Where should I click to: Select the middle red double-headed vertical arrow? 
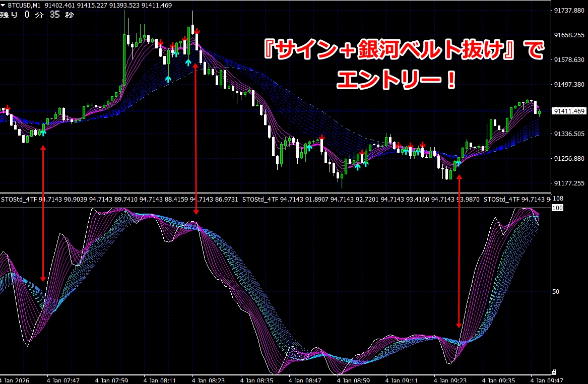[x=195, y=145]
